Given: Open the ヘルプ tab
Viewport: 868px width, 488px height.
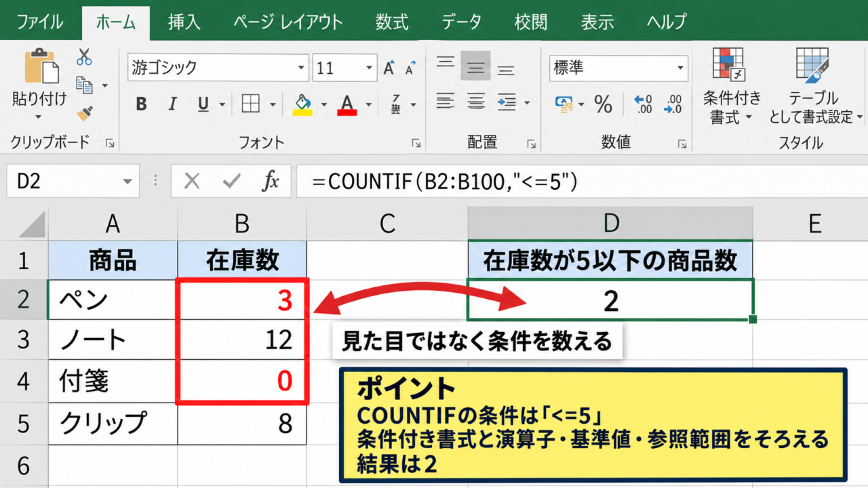Looking at the screenshot, I should [x=667, y=22].
